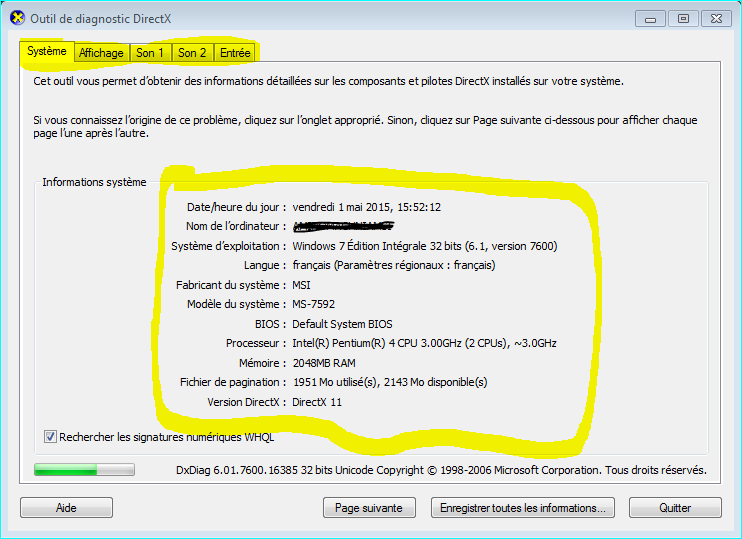Close the Outil de diagnostic DirectX window
The image size is (742, 539).
tap(716, 19)
